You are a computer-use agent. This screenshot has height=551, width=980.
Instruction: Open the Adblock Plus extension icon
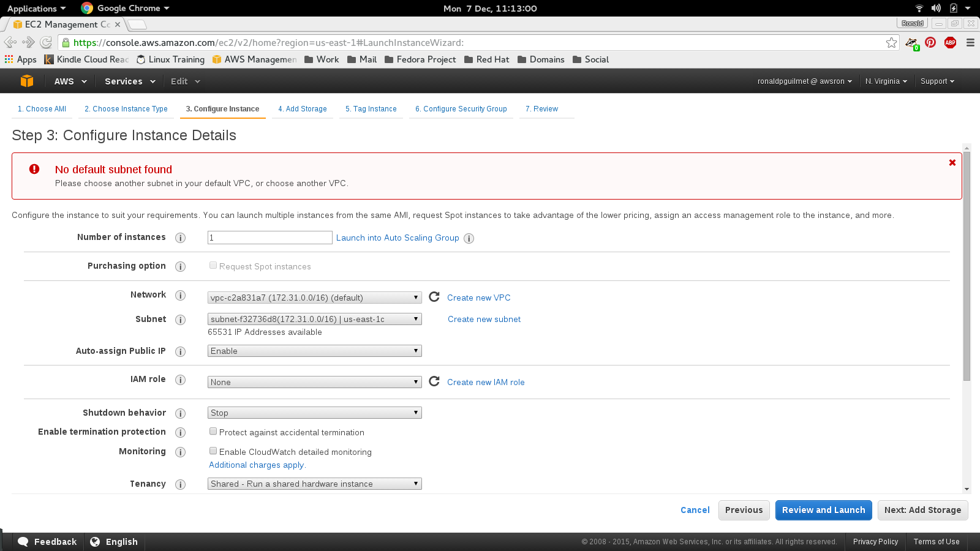point(950,42)
